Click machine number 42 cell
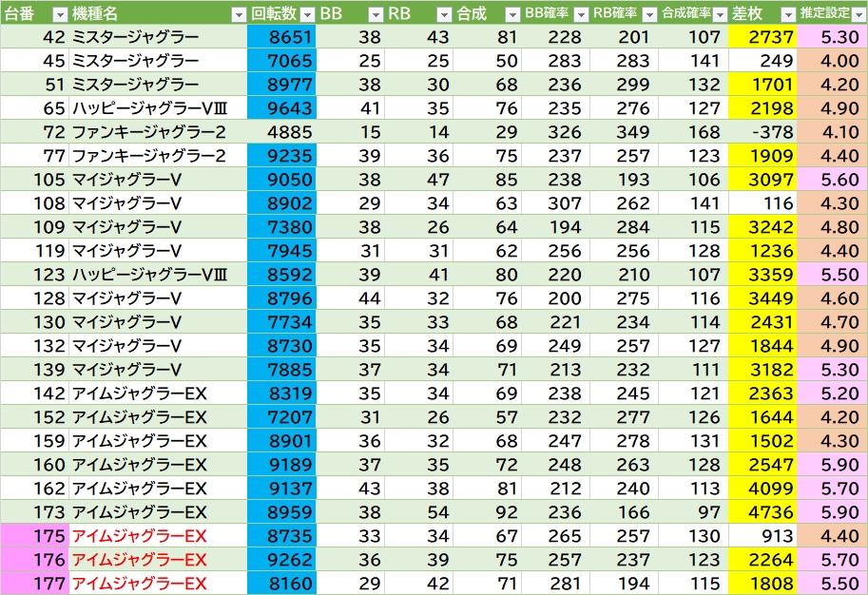868x595 pixels. 34,36
